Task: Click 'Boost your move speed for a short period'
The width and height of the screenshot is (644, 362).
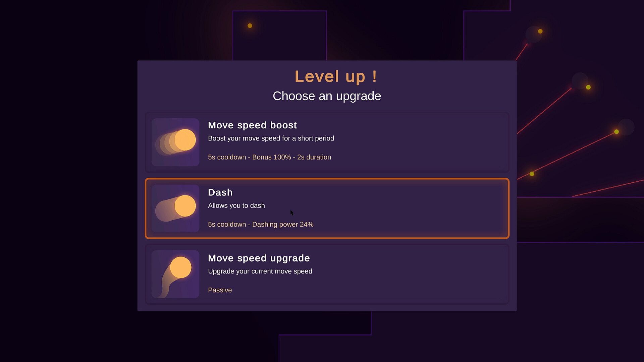Action: 271,138
